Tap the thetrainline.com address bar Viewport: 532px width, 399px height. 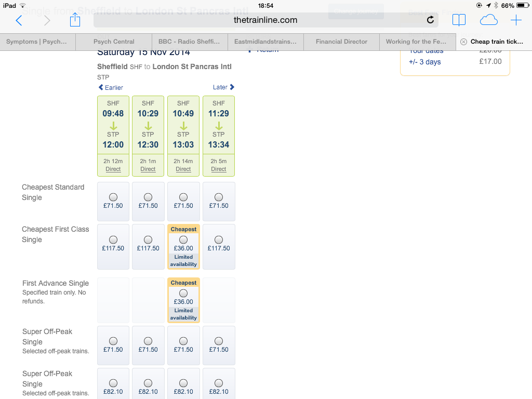tap(265, 20)
